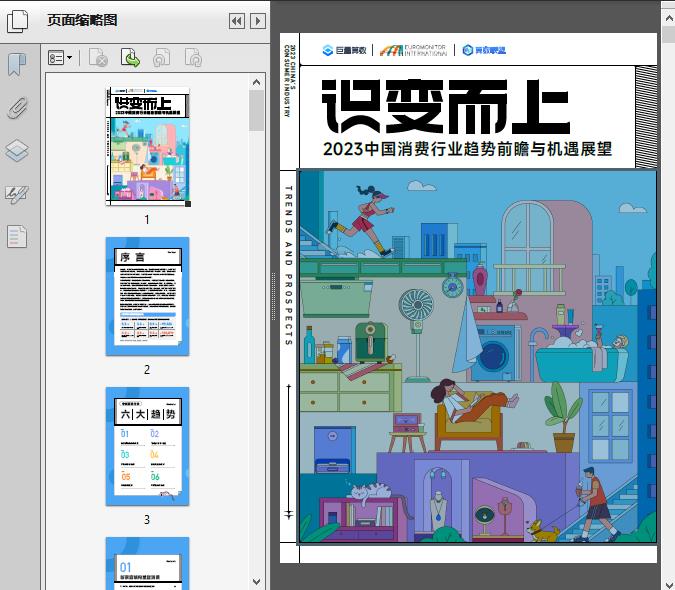Click document scrollbar up arrow
Image resolution: width=675 pixels, height=590 pixels.
[x=669, y=19]
